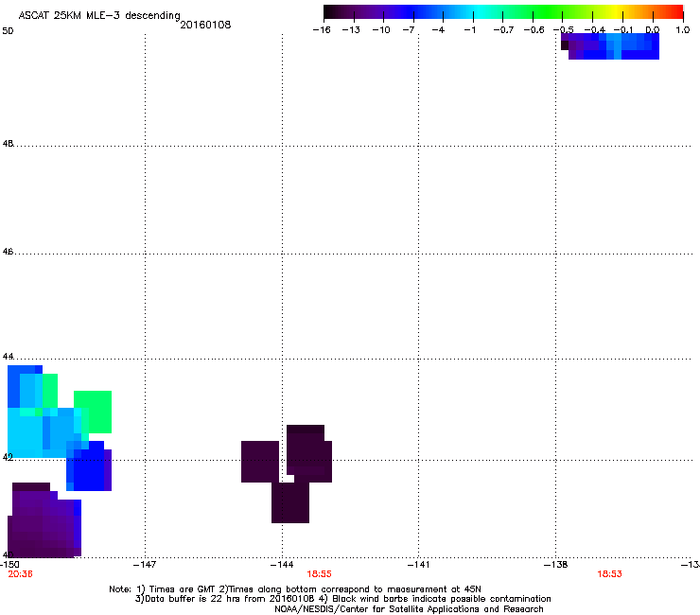Click the latitude label '44' on left axis
This screenshot has width=700, height=615.
pyautogui.click(x=8, y=357)
